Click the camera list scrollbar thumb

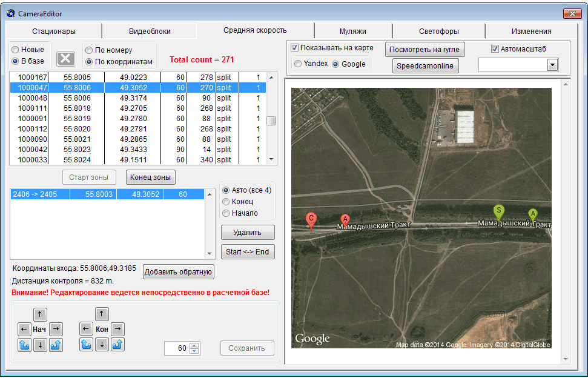(x=271, y=121)
